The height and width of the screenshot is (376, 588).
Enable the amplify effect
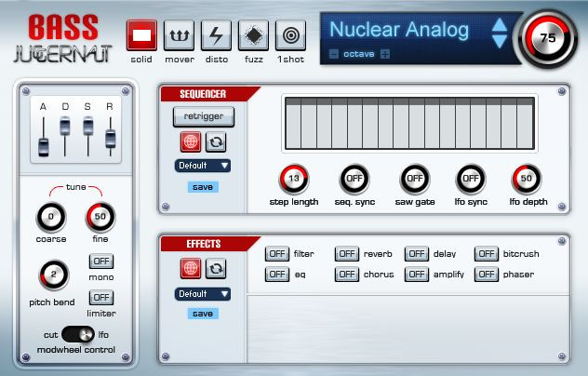[417, 275]
